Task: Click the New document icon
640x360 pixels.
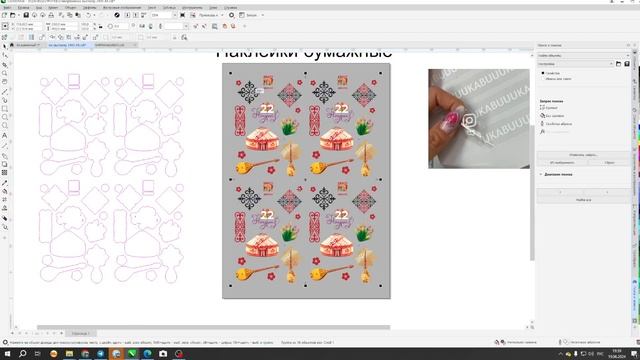Action: click(x=4, y=15)
